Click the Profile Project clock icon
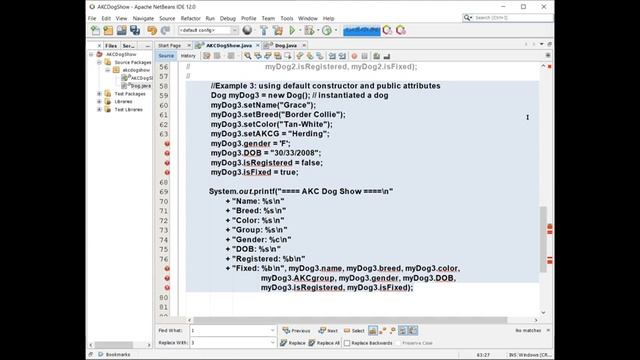This screenshot has width=640, height=360. click(327, 30)
